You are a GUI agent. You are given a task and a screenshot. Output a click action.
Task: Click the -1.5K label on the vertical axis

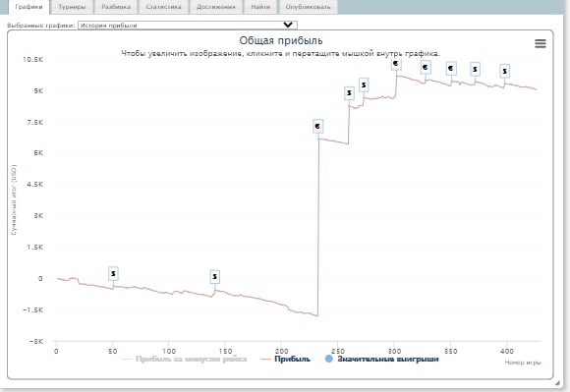32,309
